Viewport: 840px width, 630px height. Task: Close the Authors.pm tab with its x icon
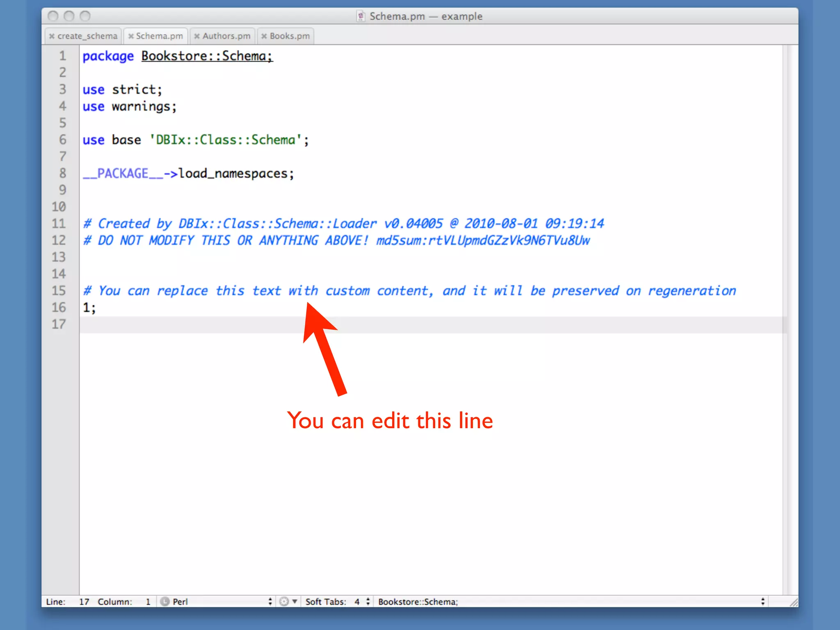[197, 36]
